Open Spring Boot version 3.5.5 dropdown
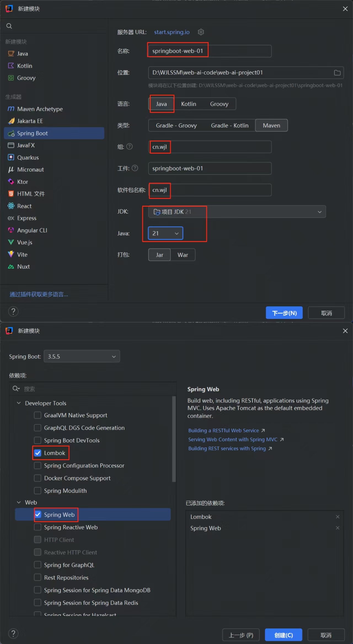This screenshot has height=644, width=353. pos(82,356)
